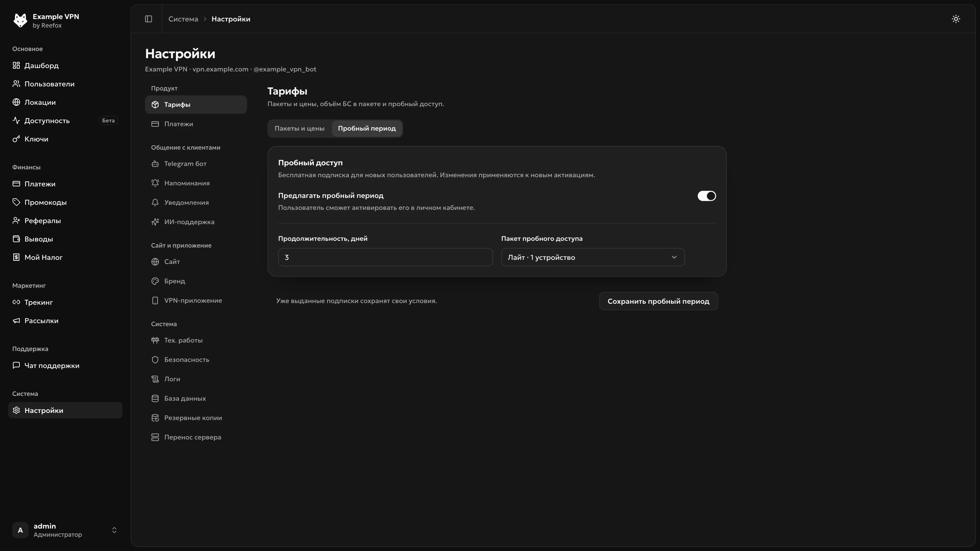Toggle the sidebar collapse icon
This screenshot has width=980, height=551.
(148, 19)
